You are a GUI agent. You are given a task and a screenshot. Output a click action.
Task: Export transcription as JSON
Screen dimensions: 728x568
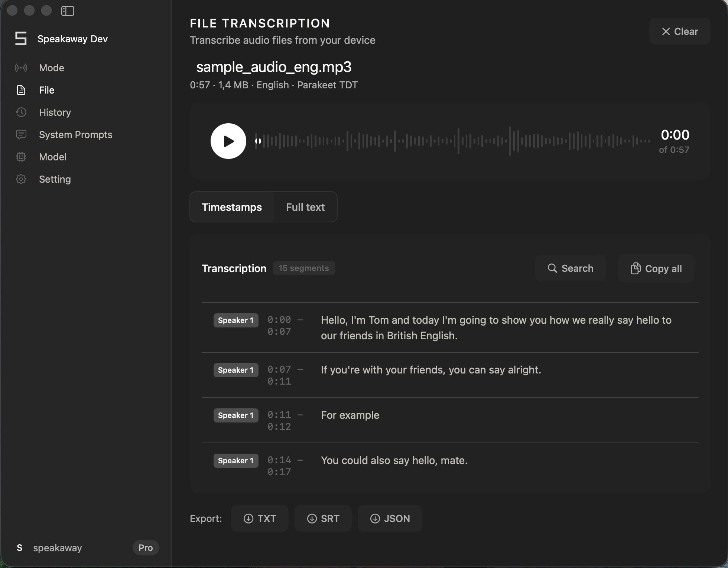[390, 518]
